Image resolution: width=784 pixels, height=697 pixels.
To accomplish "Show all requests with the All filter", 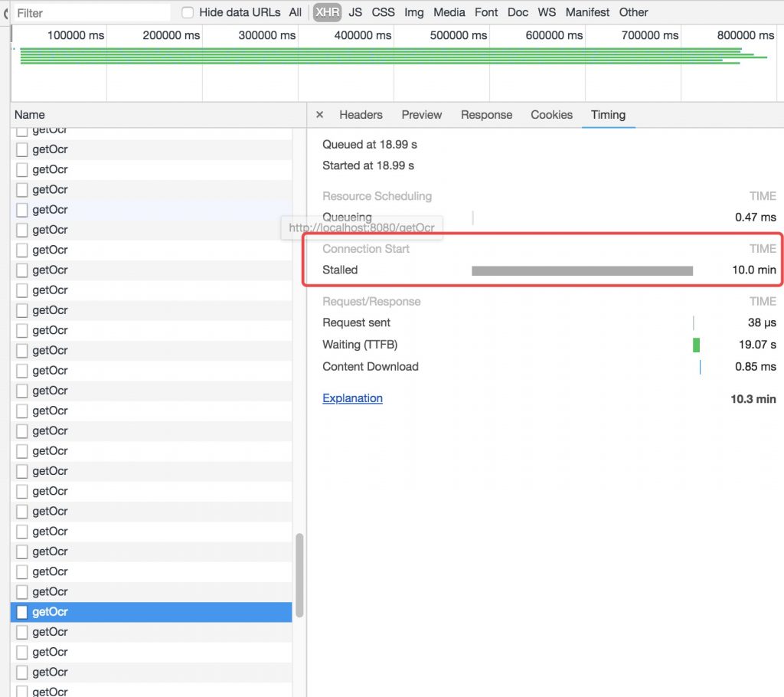I will tap(295, 12).
